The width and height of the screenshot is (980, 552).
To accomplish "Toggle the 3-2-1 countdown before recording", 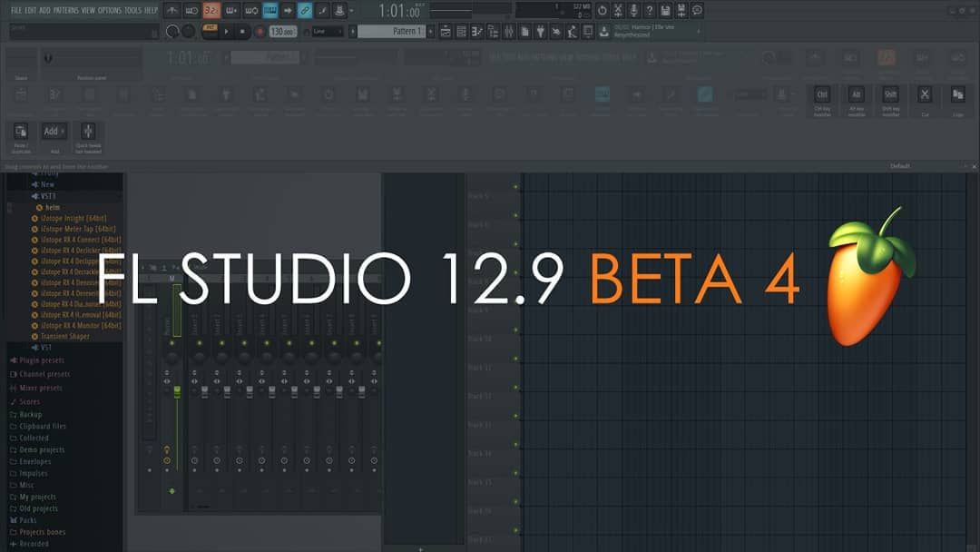I will (211, 11).
